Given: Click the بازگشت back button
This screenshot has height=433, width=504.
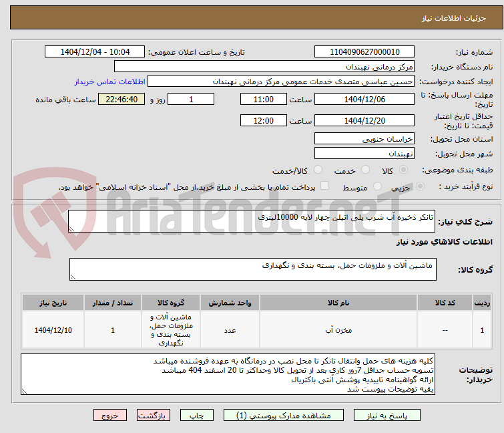Looking at the screenshot, I should point(154,416).
